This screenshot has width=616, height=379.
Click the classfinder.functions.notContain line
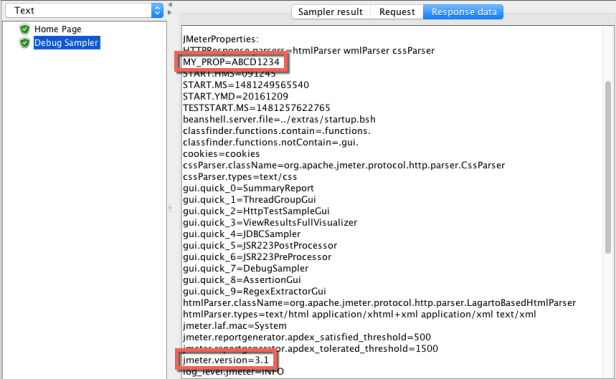coord(271,142)
